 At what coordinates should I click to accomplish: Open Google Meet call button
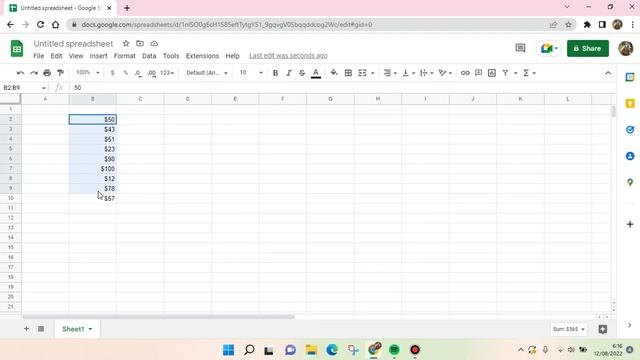pyautogui.click(x=549, y=49)
